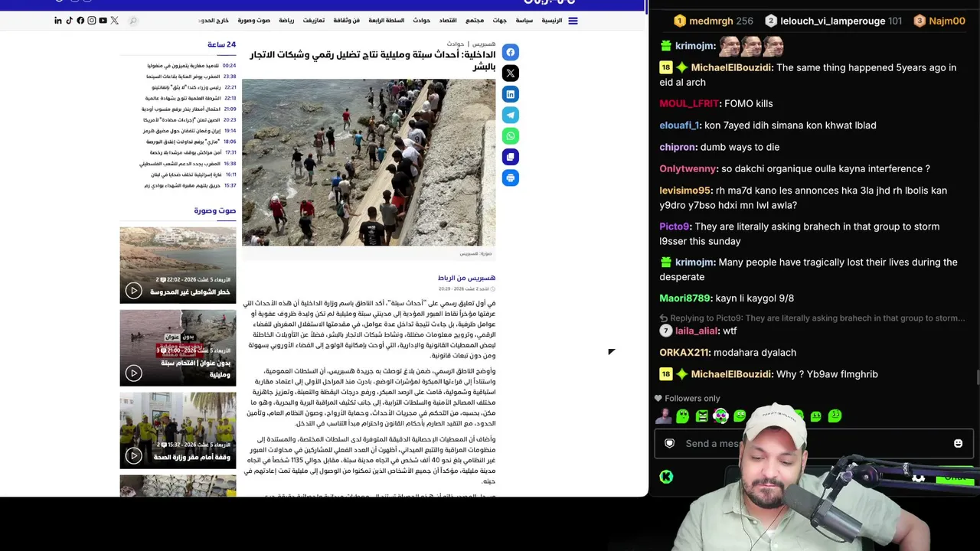Screen dimensions: 980x551
Task: Share the article on X
Action: [511, 73]
